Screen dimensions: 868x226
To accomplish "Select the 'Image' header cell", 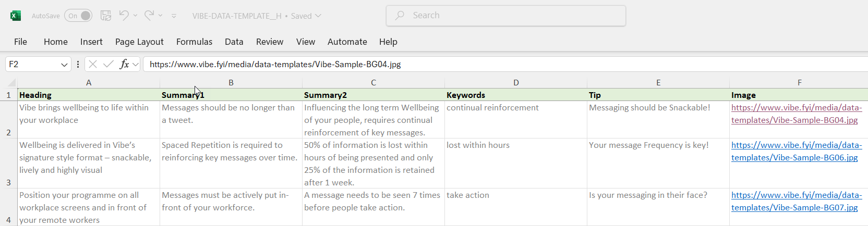I will click(x=799, y=95).
